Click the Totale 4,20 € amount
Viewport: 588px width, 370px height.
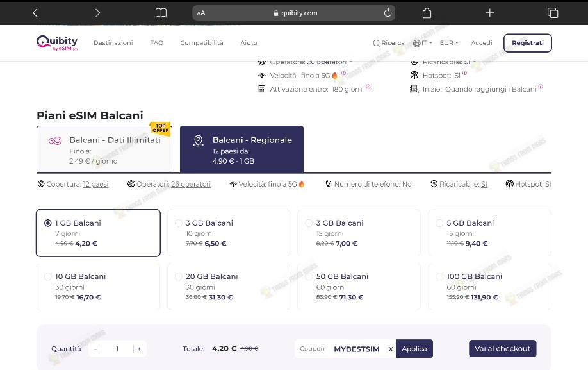point(224,349)
